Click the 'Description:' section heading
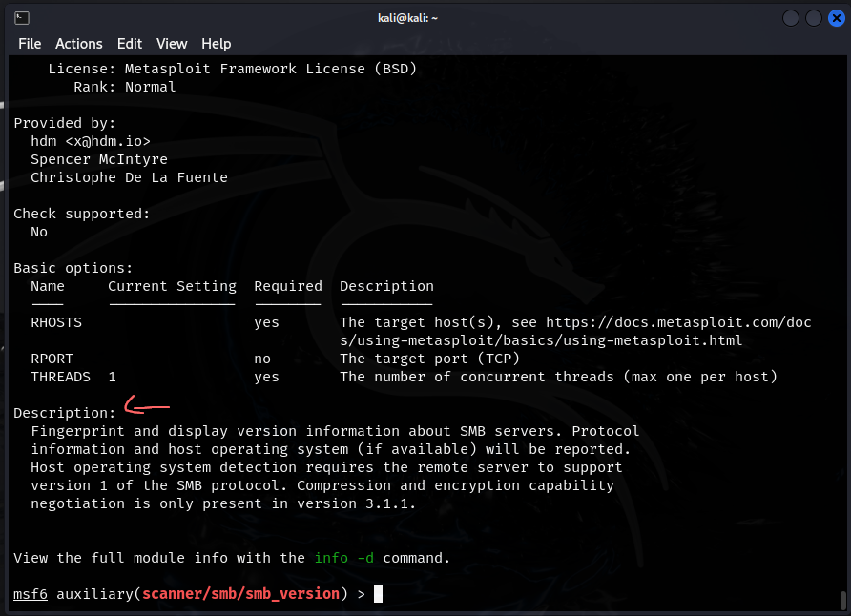This screenshot has height=616, width=851. [x=65, y=413]
